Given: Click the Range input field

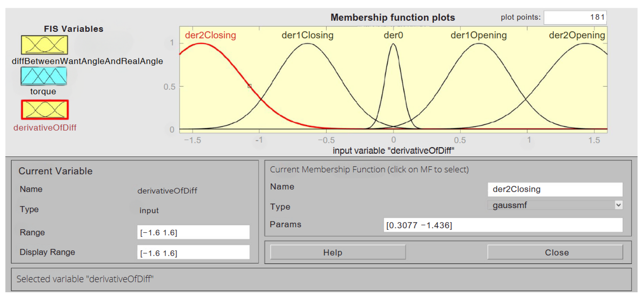Looking at the screenshot, I should pyautogui.click(x=193, y=232).
